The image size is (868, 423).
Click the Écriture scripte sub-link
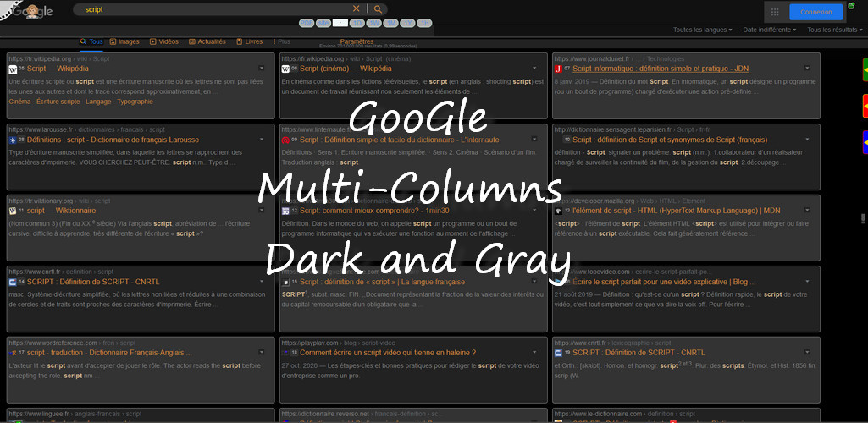58,102
